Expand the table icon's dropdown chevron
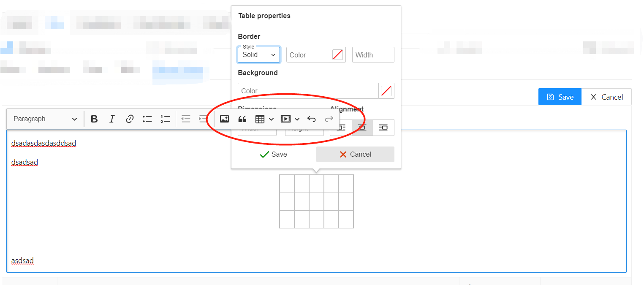 (272, 119)
